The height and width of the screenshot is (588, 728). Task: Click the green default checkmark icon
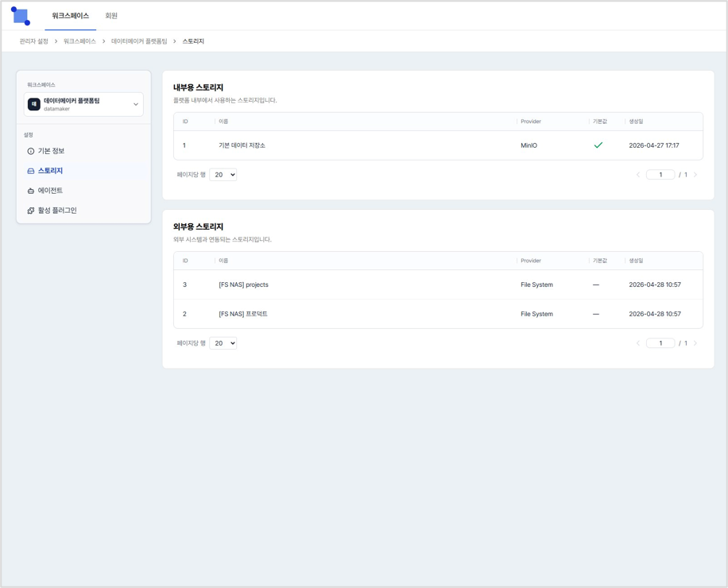tap(598, 145)
